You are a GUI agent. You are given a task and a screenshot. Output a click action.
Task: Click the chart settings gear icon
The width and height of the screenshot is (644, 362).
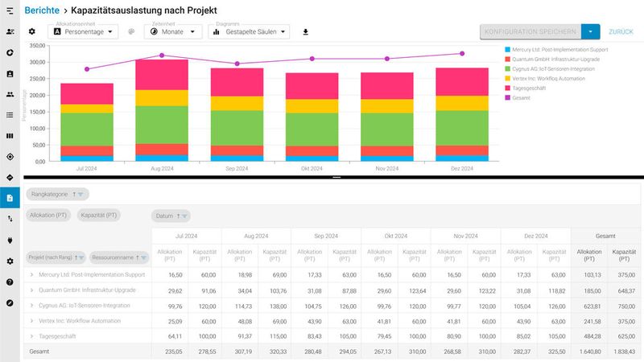[32, 31]
